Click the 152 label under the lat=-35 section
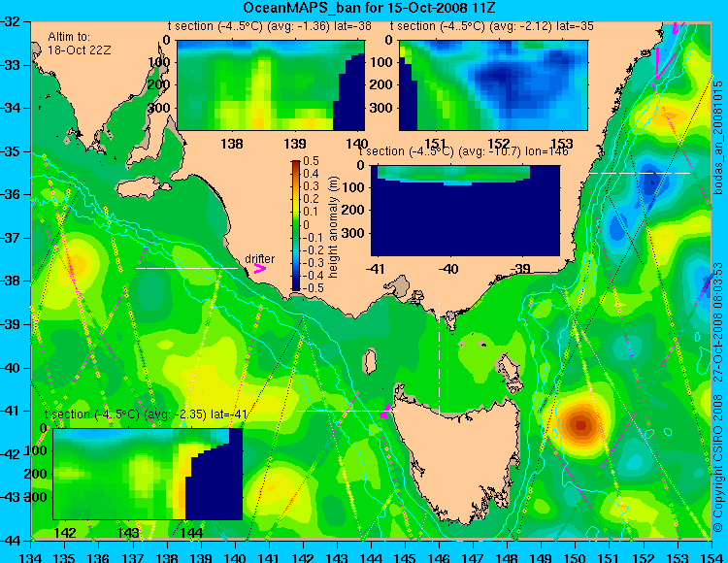728x563 pixels. coord(499,144)
